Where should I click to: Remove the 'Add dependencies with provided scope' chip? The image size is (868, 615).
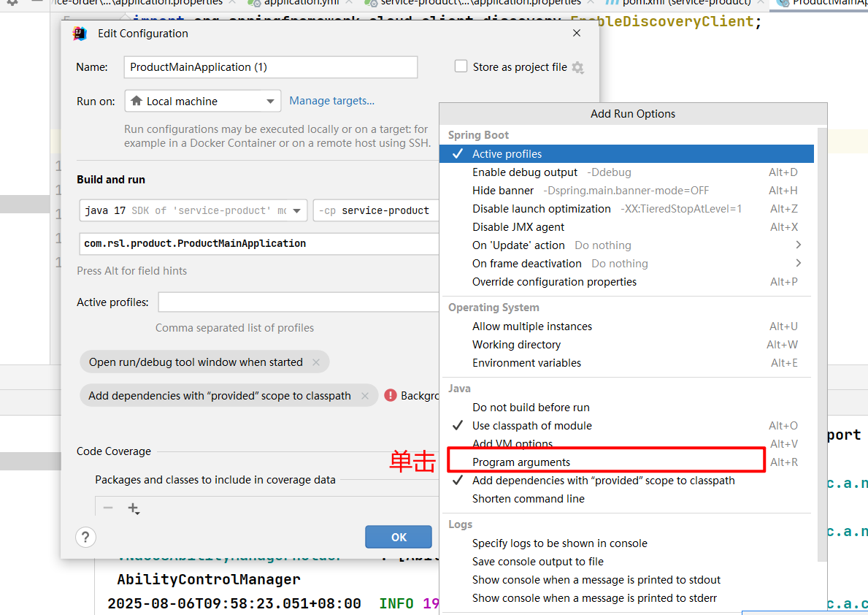point(365,396)
